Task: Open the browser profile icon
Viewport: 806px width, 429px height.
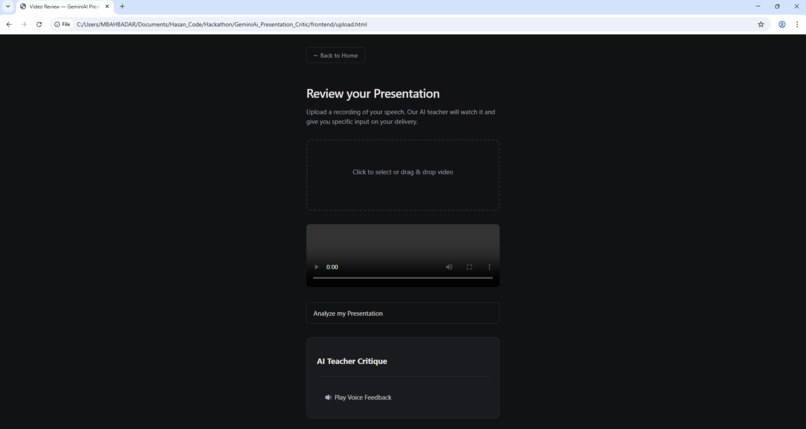Action: pyautogui.click(x=781, y=24)
